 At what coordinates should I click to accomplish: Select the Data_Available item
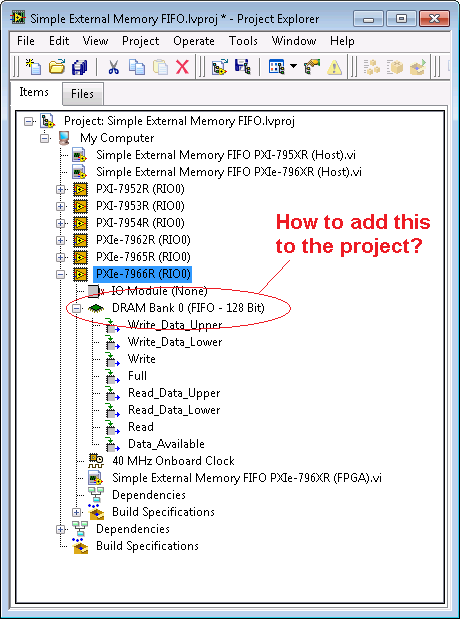(x=166, y=444)
